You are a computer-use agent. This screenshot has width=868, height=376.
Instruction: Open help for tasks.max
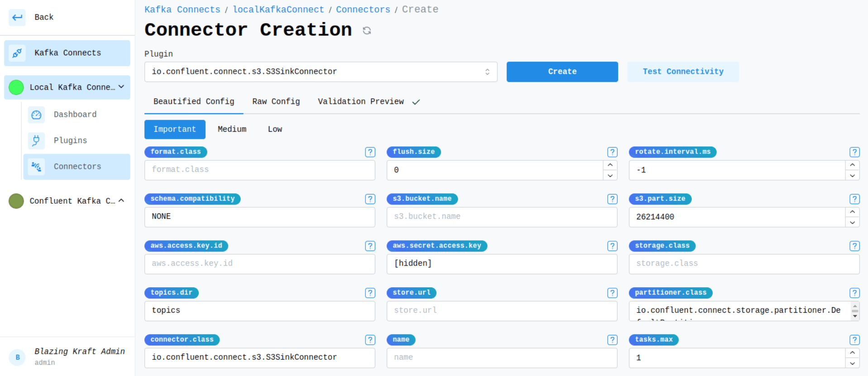point(854,340)
